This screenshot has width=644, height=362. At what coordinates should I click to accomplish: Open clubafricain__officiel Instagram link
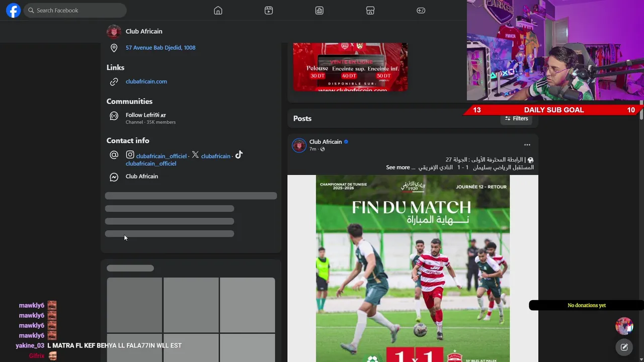(x=162, y=156)
